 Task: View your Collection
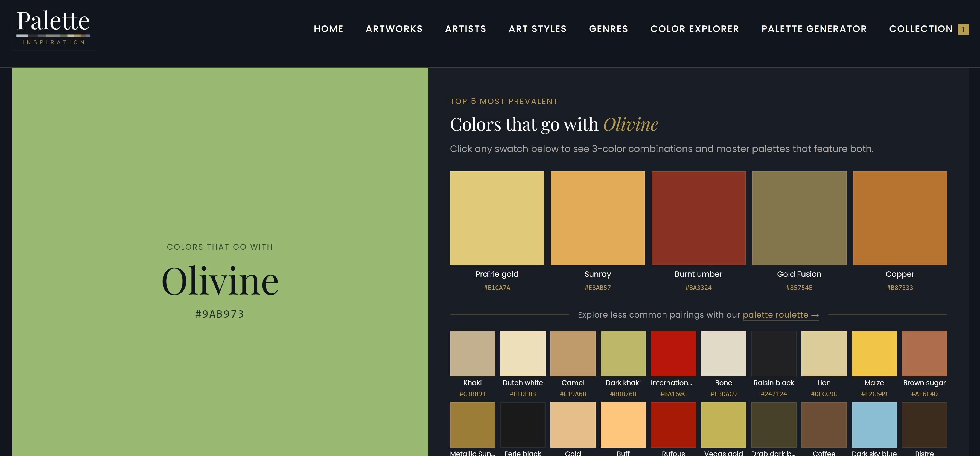pos(921,29)
